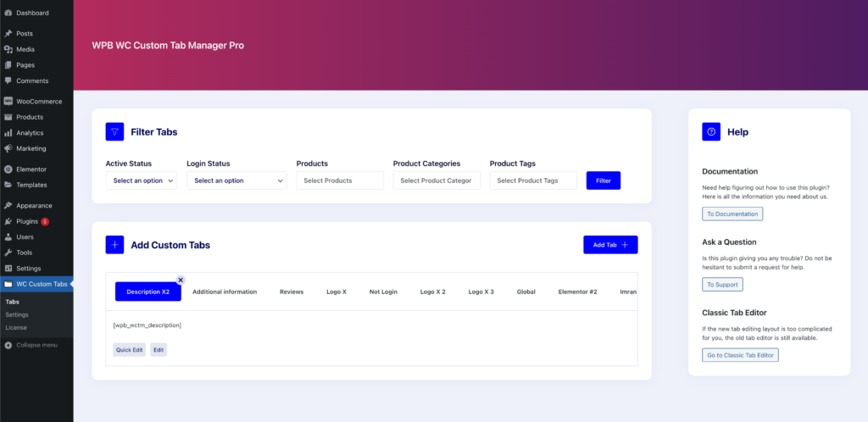
Task: Click the Media icon in sidebar
Action: pyautogui.click(x=8, y=49)
